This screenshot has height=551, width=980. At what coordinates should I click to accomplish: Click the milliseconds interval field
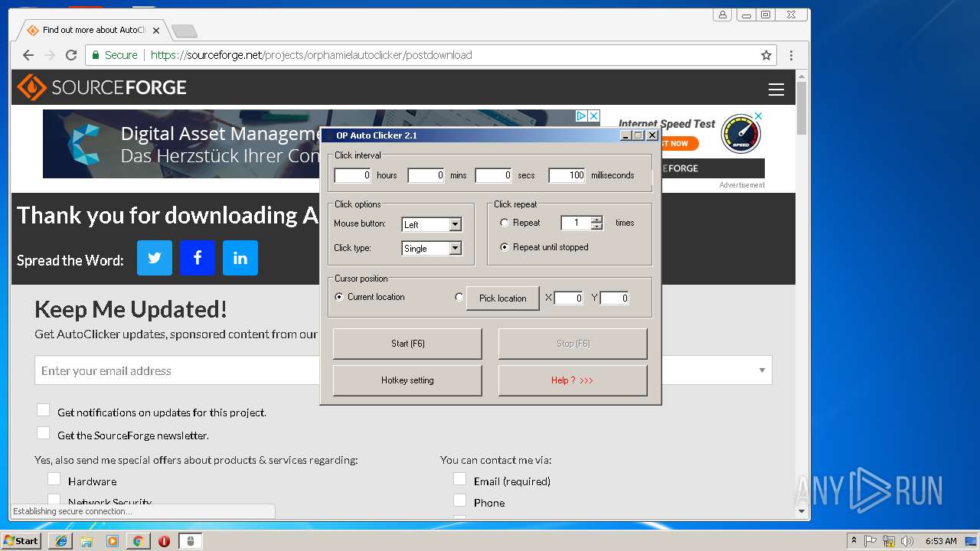click(567, 175)
